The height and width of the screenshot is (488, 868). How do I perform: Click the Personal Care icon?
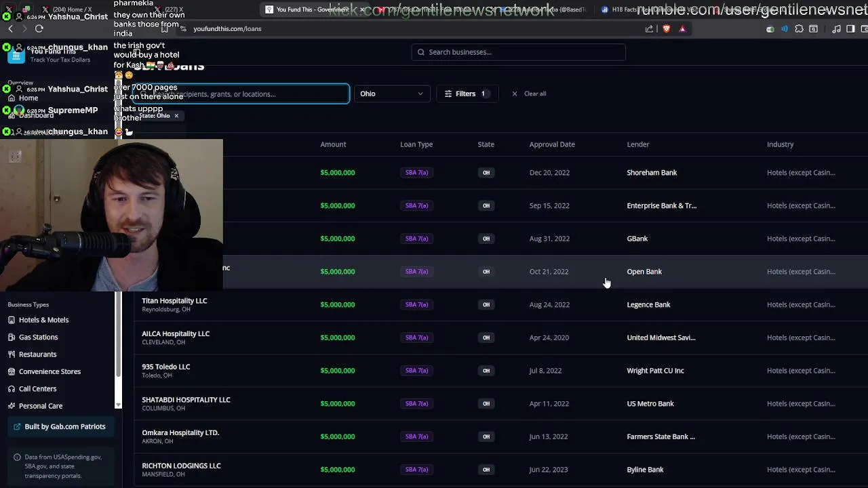click(12, 406)
